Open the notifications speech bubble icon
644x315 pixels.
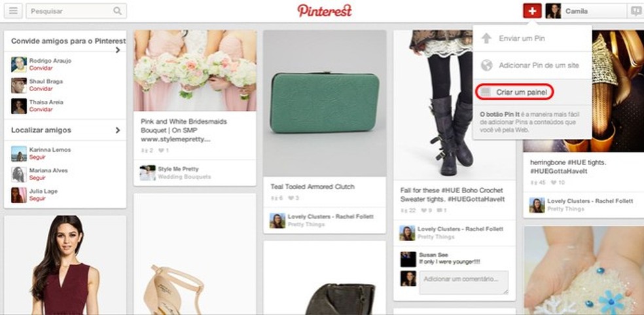click(635, 11)
